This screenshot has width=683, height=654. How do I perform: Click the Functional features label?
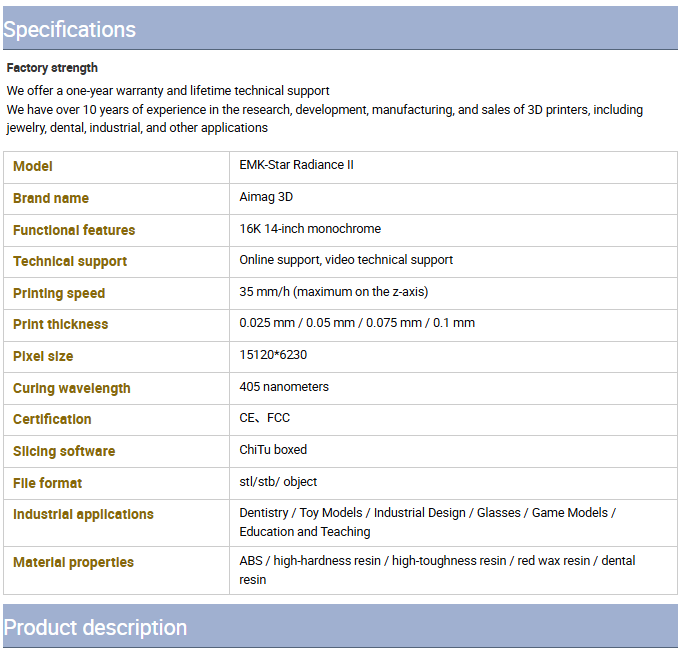[x=74, y=230]
